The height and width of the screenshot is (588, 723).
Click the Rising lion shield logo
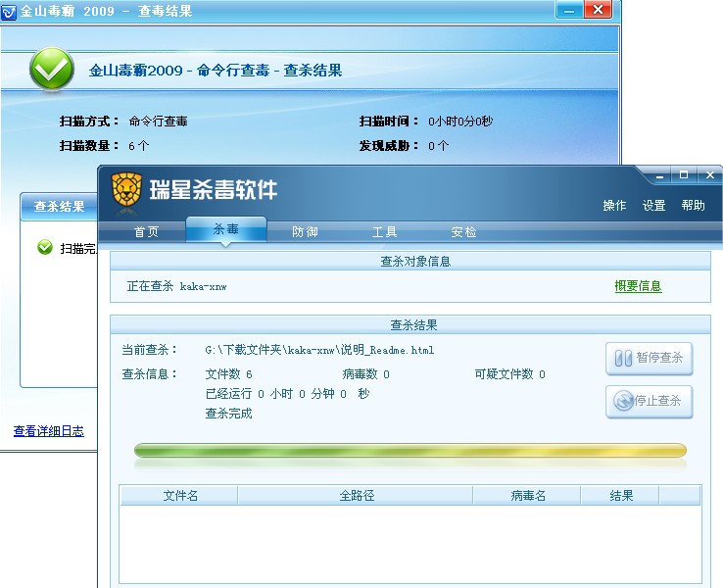(126, 189)
